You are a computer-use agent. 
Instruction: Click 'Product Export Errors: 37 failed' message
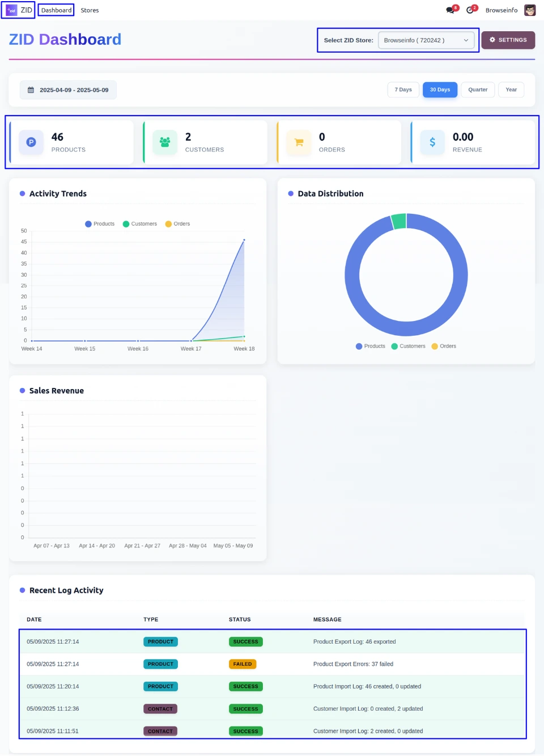pyautogui.click(x=353, y=664)
